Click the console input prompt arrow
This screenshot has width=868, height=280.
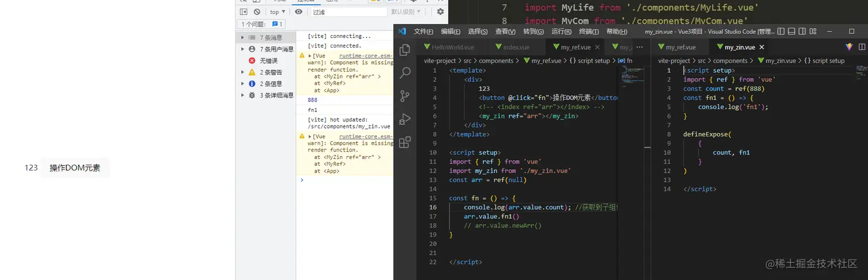302,180
